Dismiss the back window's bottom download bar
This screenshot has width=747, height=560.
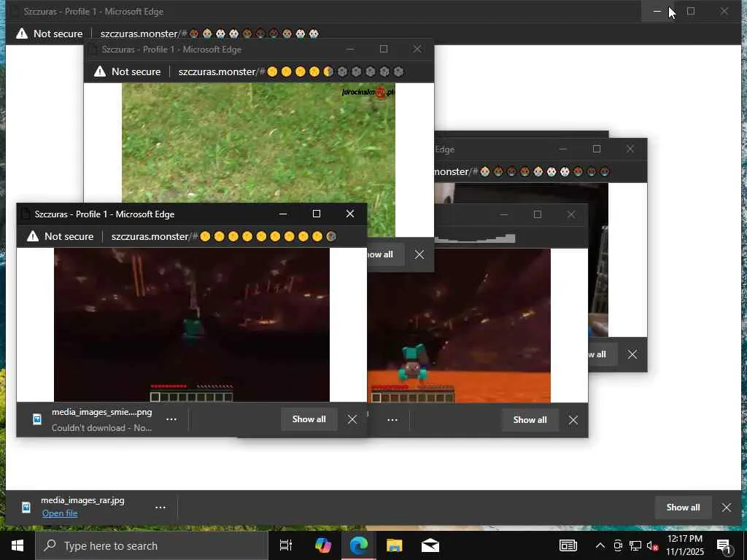(x=727, y=507)
